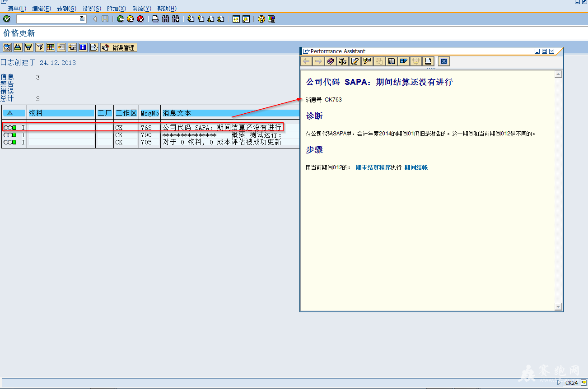Click the blue Information icon in log toolbar
The height and width of the screenshot is (389, 588).
[83, 47]
